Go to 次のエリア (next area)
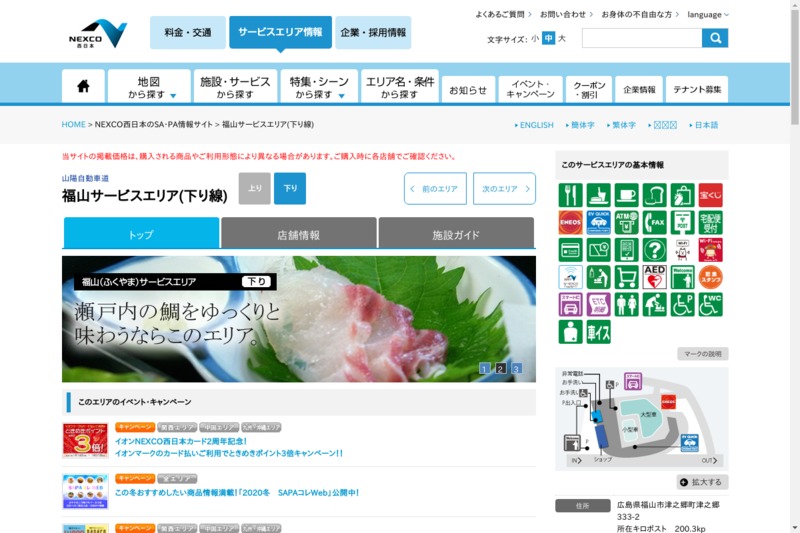The image size is (800, 533). [504, 188]
